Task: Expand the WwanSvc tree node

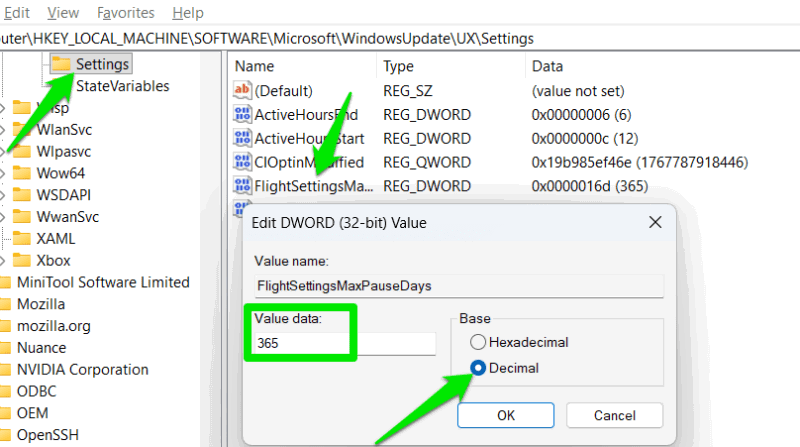Action: coord(3,217)
